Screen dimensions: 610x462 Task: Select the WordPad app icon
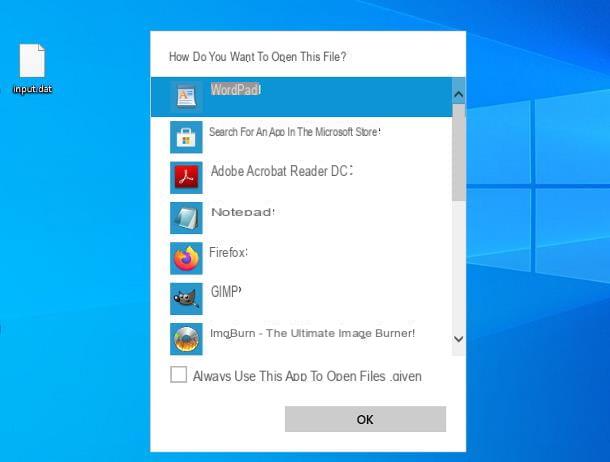(x=186, y=97)
